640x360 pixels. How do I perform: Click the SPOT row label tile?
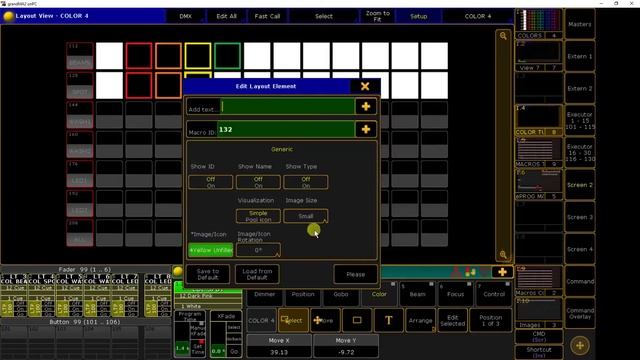coord(80,85)
